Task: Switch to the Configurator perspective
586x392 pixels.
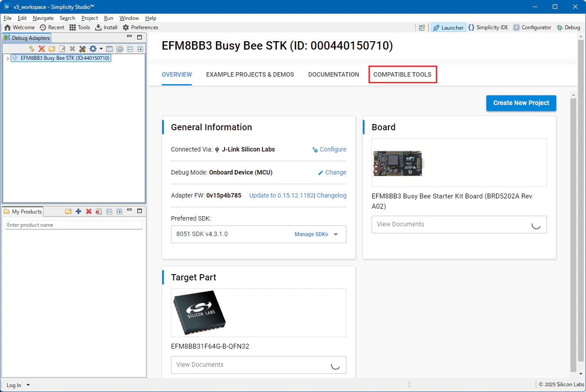Action: [x=532, y=27]
